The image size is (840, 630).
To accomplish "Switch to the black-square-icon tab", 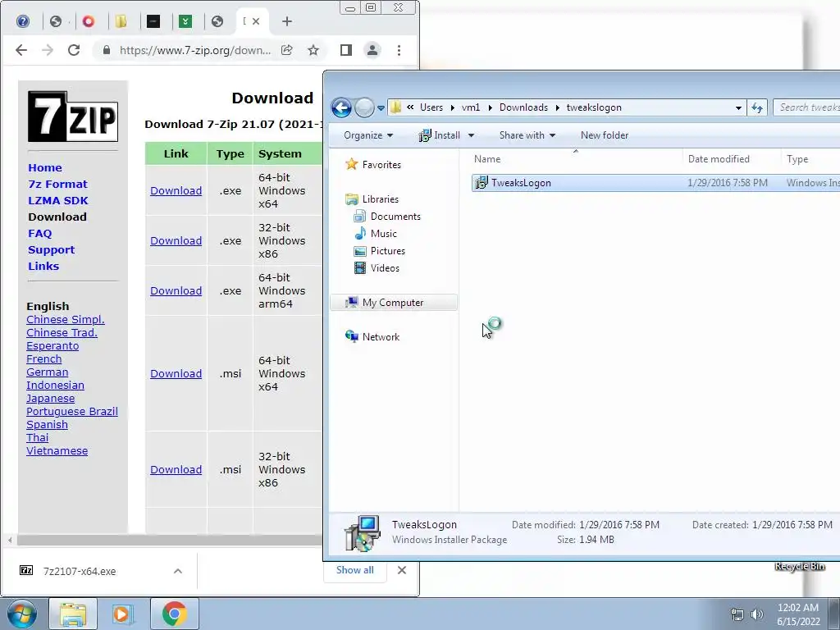I will 153,21.
